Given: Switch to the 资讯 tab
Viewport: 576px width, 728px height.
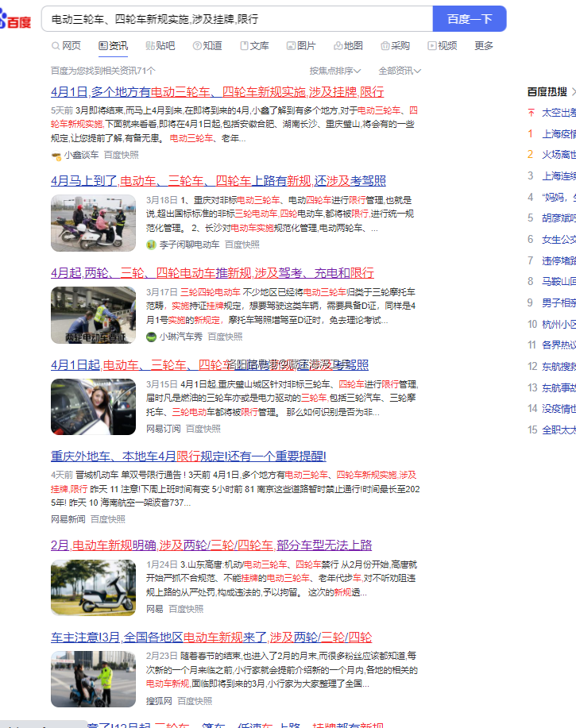Looking at the screenshot, I should (114, 45).
